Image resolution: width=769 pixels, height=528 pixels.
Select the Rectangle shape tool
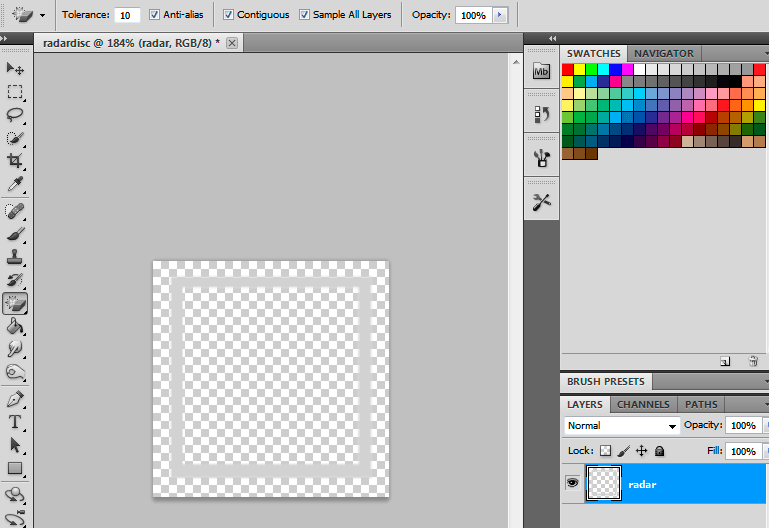15,468
